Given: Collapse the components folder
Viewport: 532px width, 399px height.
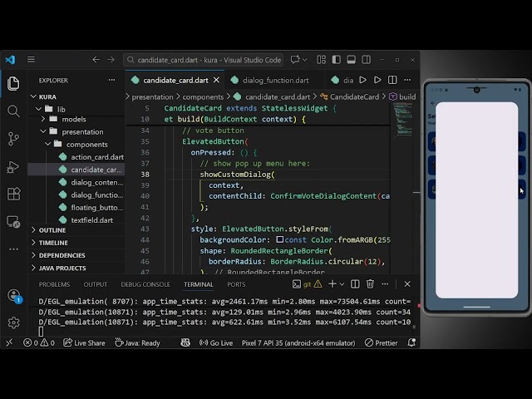Looking at the screenshot, I should pos(76,145).
